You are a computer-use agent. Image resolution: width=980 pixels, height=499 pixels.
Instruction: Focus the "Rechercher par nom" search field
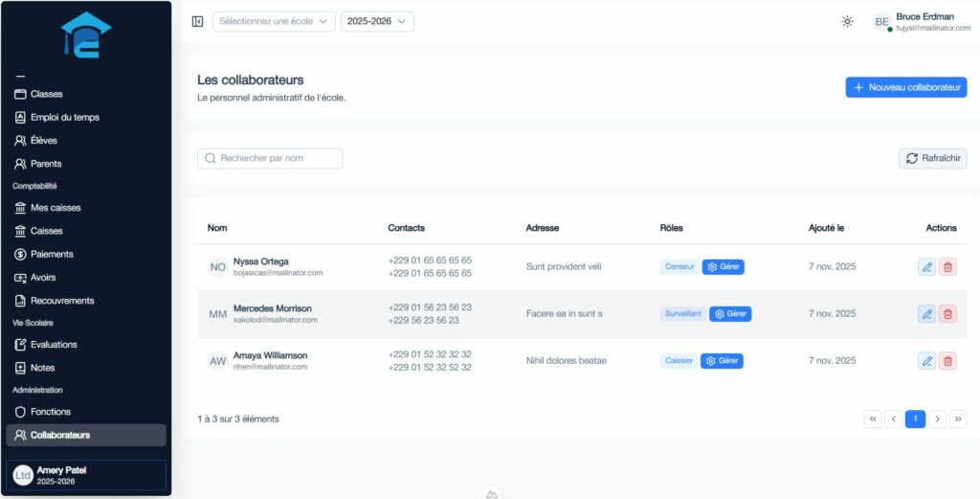270,158
